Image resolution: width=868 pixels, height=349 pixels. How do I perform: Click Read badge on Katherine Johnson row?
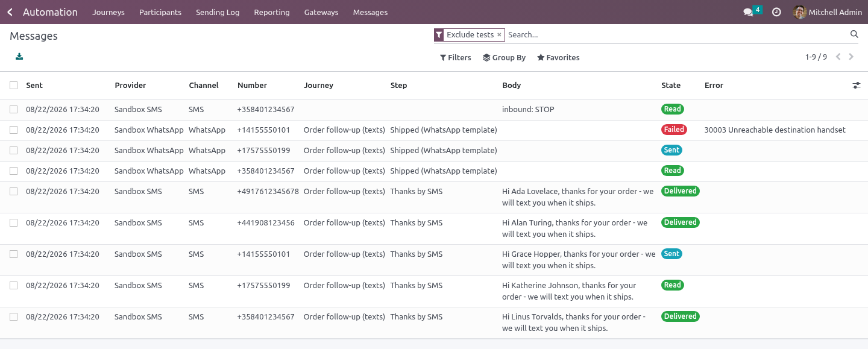click(x=672, y=285)
